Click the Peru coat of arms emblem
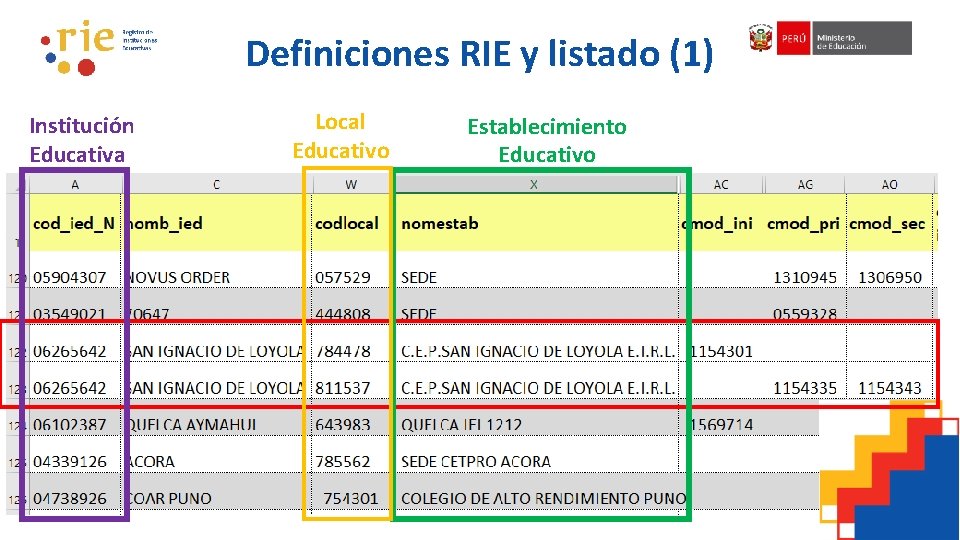Image resolution: width=960 pixels, height=540 pixels. [x=761, y=38]
